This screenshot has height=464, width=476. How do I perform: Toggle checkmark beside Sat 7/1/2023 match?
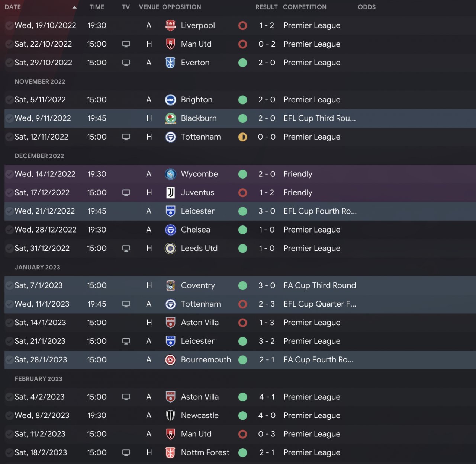click(x=9, y=285)
